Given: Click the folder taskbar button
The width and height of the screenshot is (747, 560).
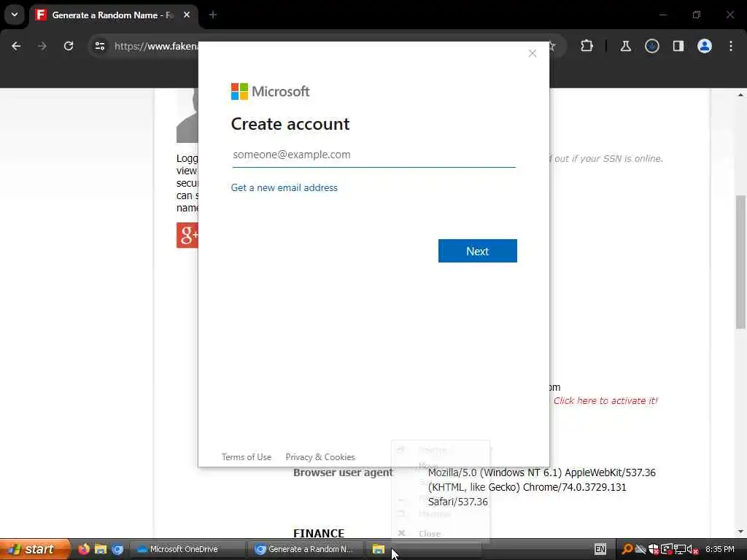Looking at the screenshot, I should 423,549.
